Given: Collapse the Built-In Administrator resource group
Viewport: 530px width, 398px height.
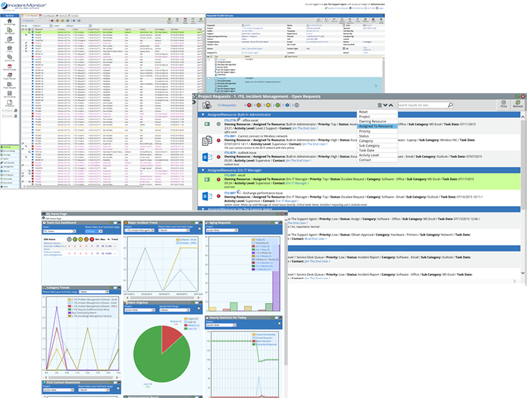Looking at the screenshot, I should coord(203,115).
